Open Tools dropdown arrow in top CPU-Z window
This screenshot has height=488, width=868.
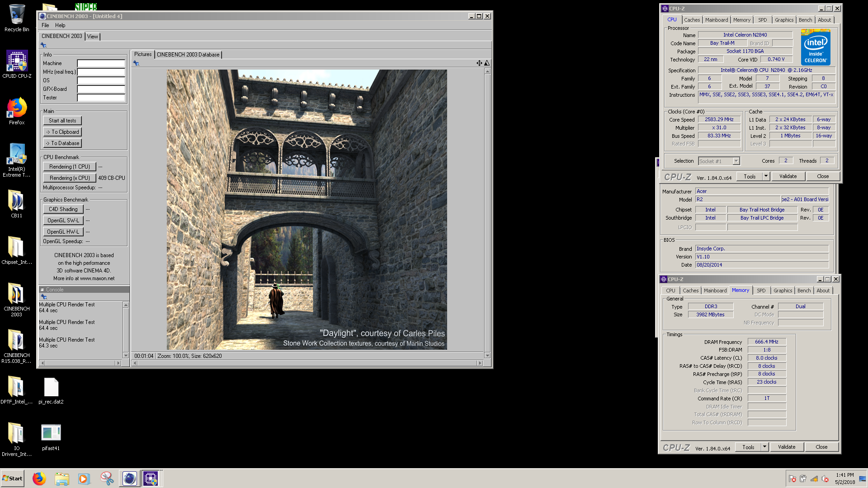point(766,176)
